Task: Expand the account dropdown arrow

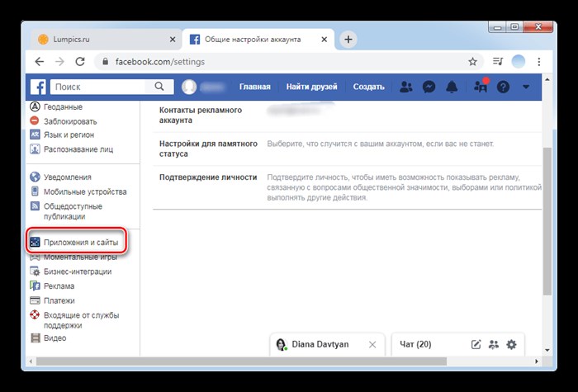Action: [526, 87]
